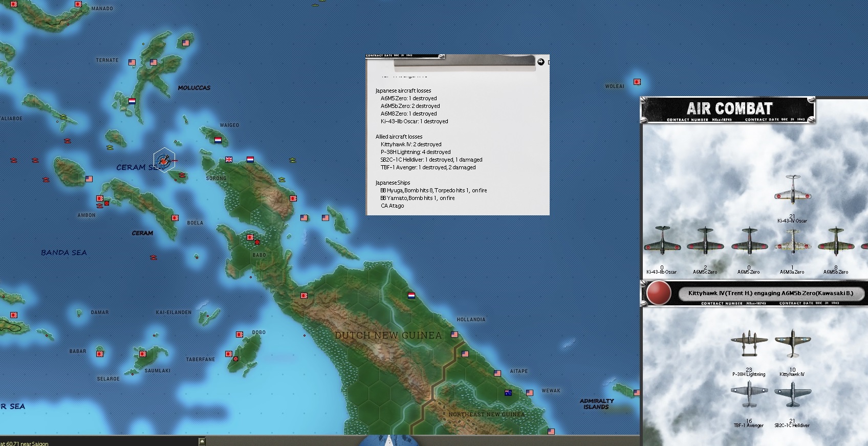
Task: Select the Japanese base flag at Taberfane
Action: (x=229, y=354)
